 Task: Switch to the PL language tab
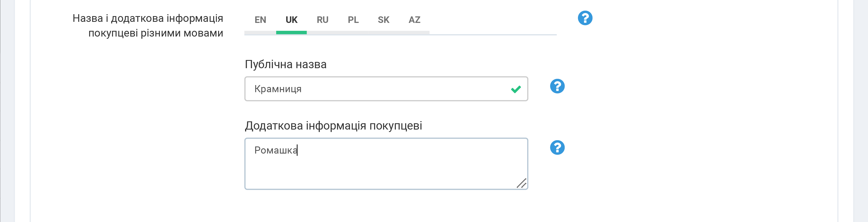tap(353, 20)
